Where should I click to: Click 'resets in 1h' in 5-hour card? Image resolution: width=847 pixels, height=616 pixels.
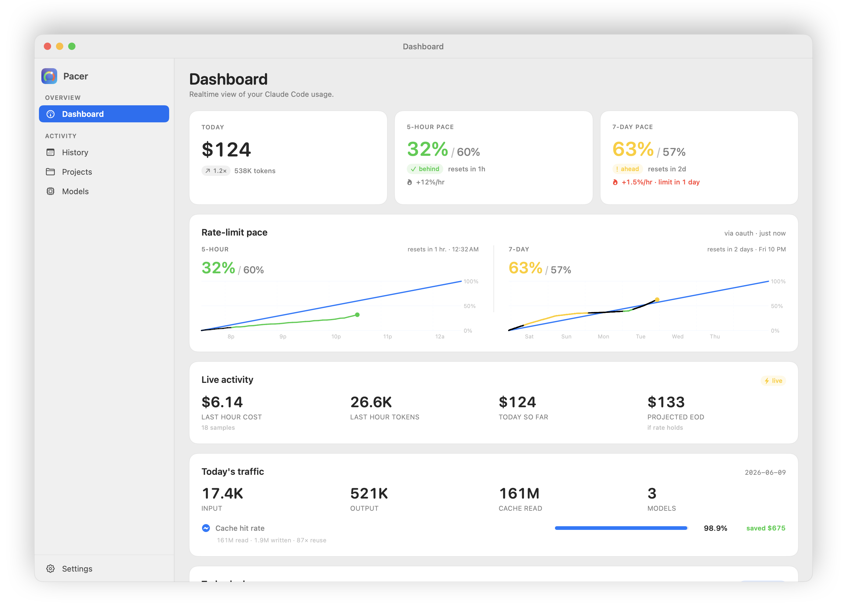(x=466, y=169)
